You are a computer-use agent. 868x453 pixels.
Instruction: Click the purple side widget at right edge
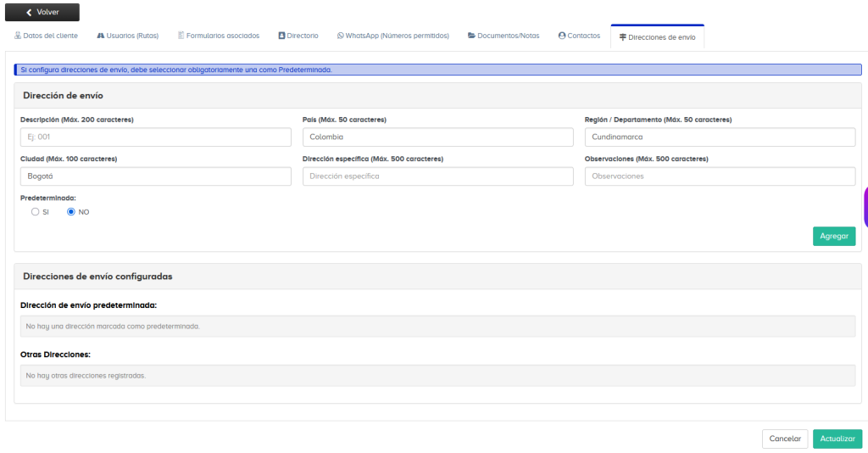coord(865,208)
